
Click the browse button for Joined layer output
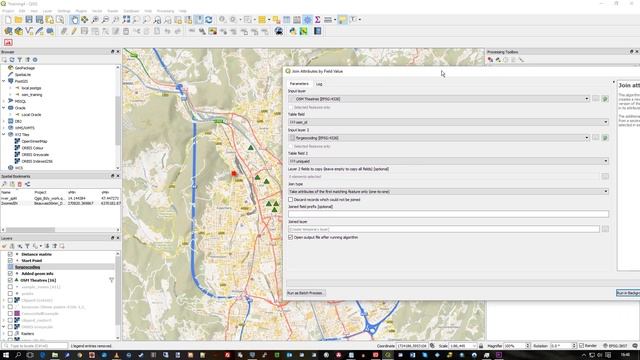[605, 229]
